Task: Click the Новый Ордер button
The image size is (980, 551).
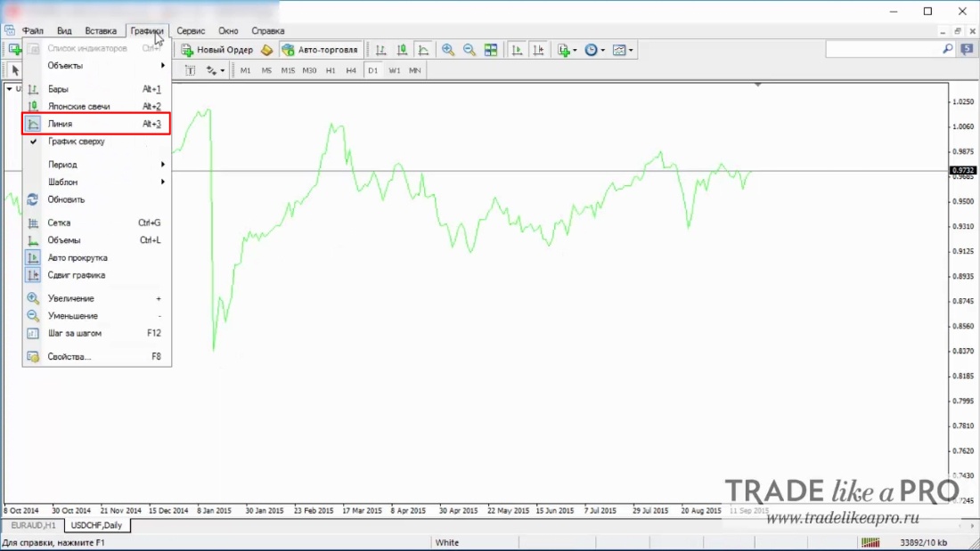Action: (216, 50)
